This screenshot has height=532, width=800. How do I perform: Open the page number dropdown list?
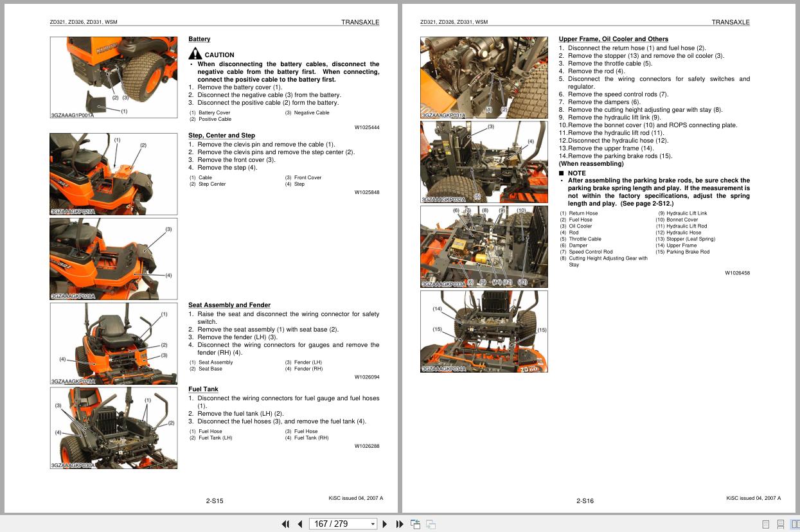tap(373, 524)
